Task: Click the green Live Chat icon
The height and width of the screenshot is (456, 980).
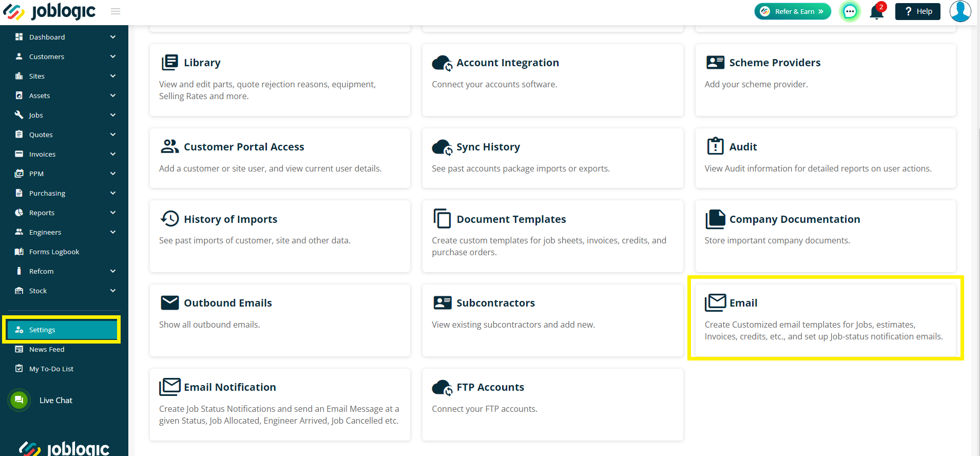Action: [19, 400]
